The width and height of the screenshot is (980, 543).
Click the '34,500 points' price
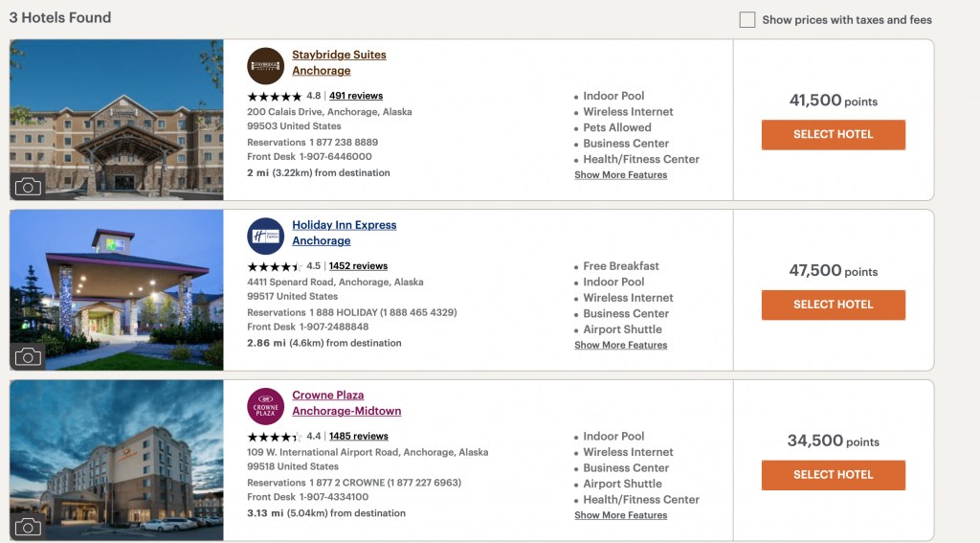click(x=834, y=441)
